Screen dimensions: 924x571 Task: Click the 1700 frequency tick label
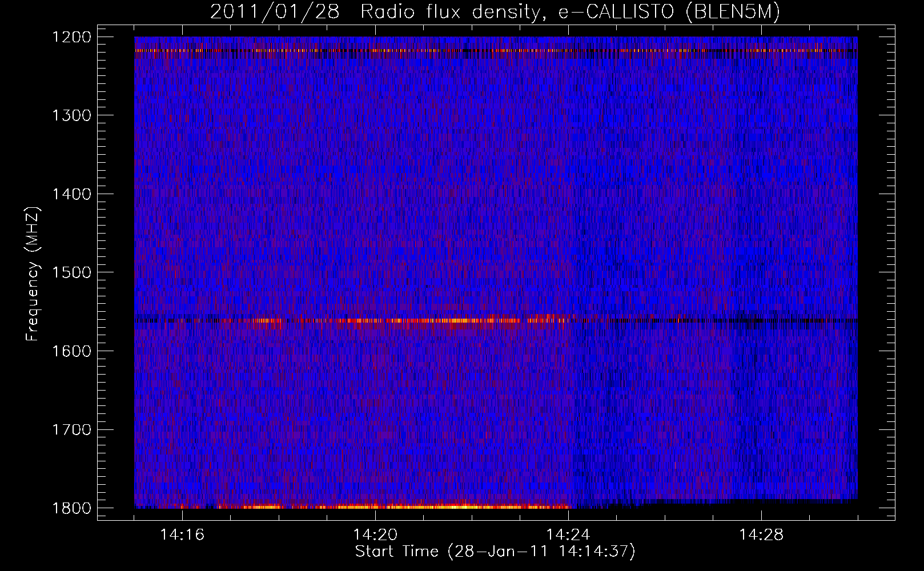coord(71,429)
